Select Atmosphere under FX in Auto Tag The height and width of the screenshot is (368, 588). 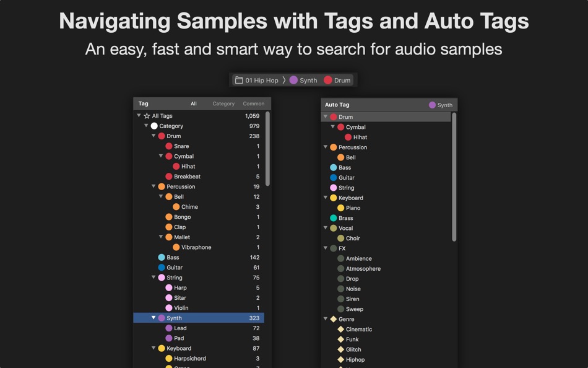(x=386, y=269)
